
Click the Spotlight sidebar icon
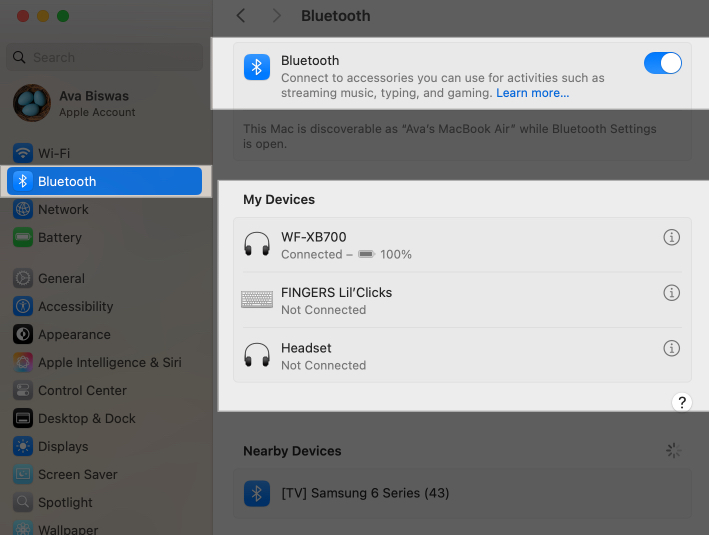[x=23, y=502]
